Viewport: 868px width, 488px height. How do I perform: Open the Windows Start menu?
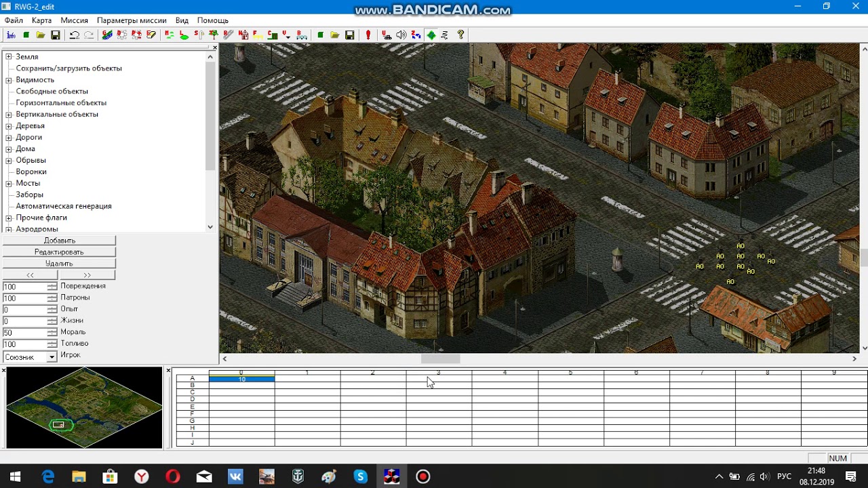15,476
